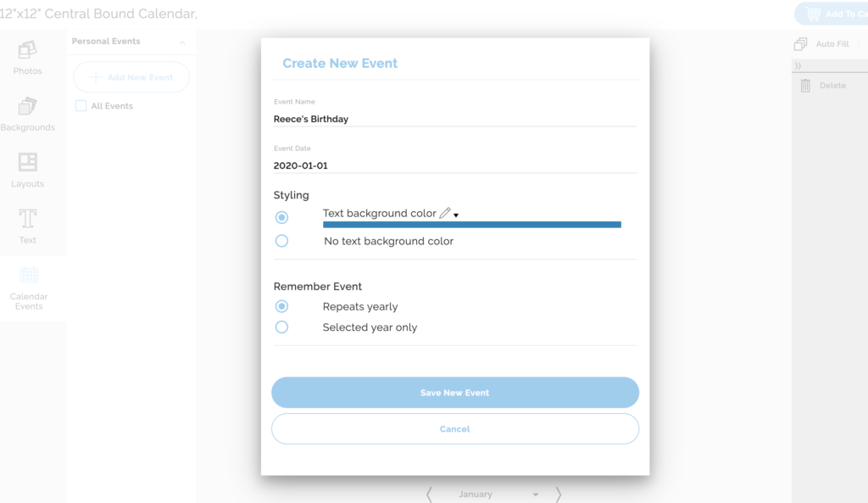Select the No text background color option
The image size is (868, 503).
(x=281, y=241)
